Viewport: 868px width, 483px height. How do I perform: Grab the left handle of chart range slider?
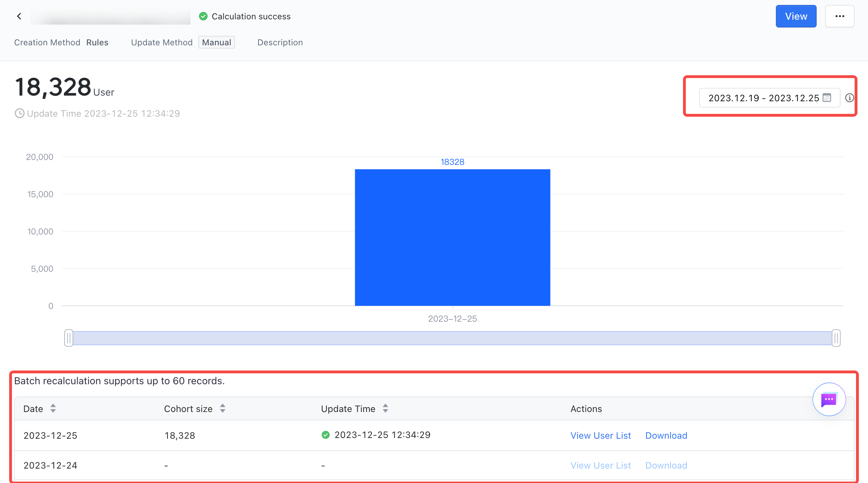pyautogui.click(x=69, y=338)
